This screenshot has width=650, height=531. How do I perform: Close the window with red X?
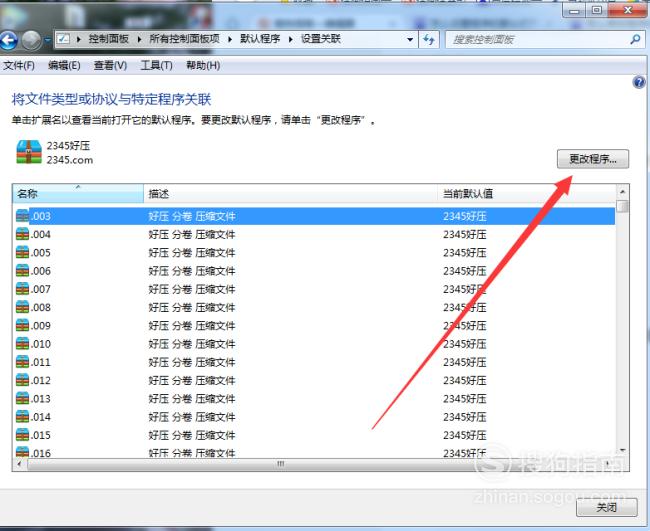(627, 10)
